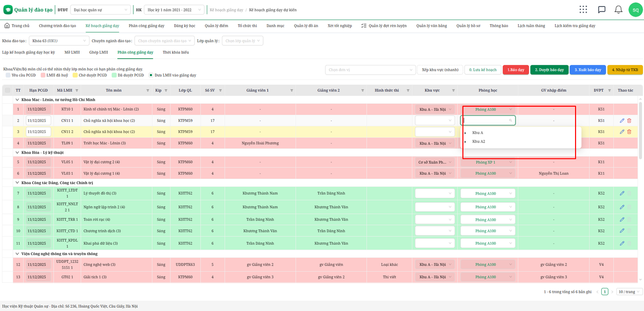Edit row 3 with the pencil icon
The height and width of the screenshot is (311, 644).
622,132
